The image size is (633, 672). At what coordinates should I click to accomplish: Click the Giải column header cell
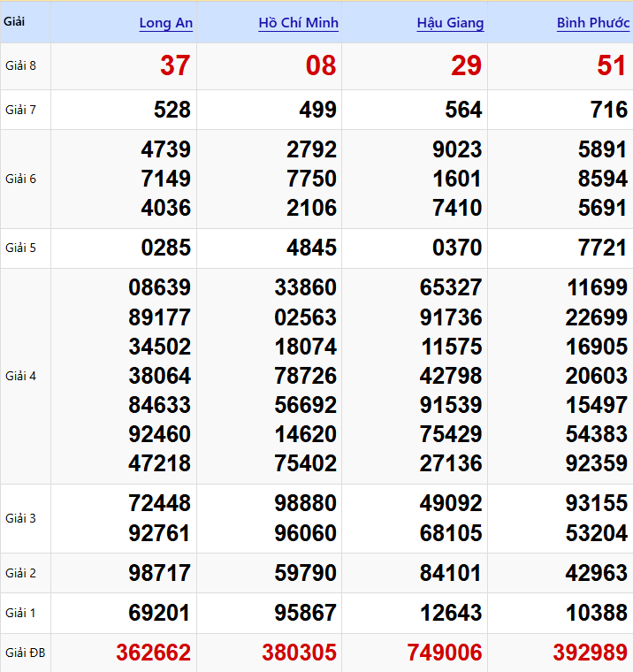(x=14, y=21)
